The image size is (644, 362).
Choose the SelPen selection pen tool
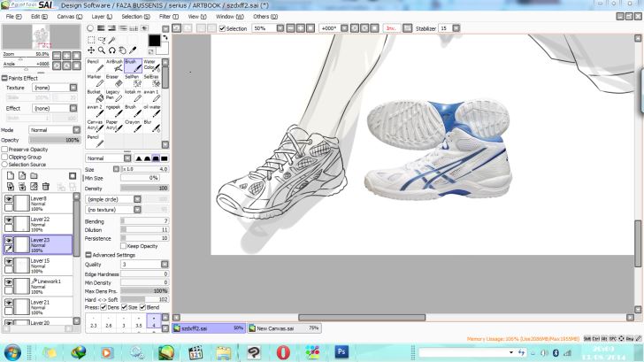(x=133, y=81)
